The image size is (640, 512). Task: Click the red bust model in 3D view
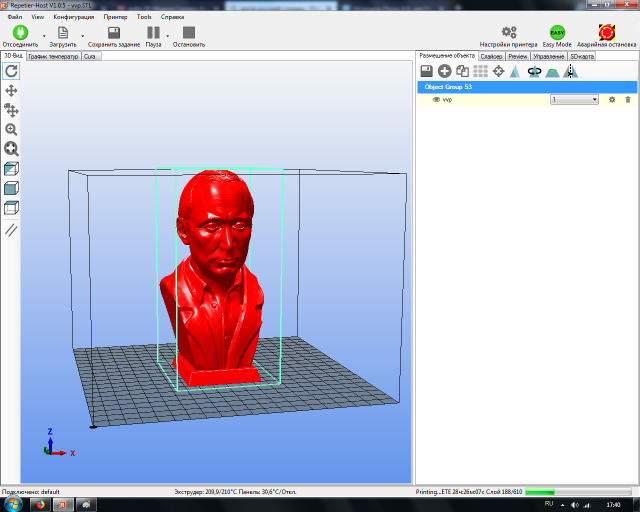(216, 278)
